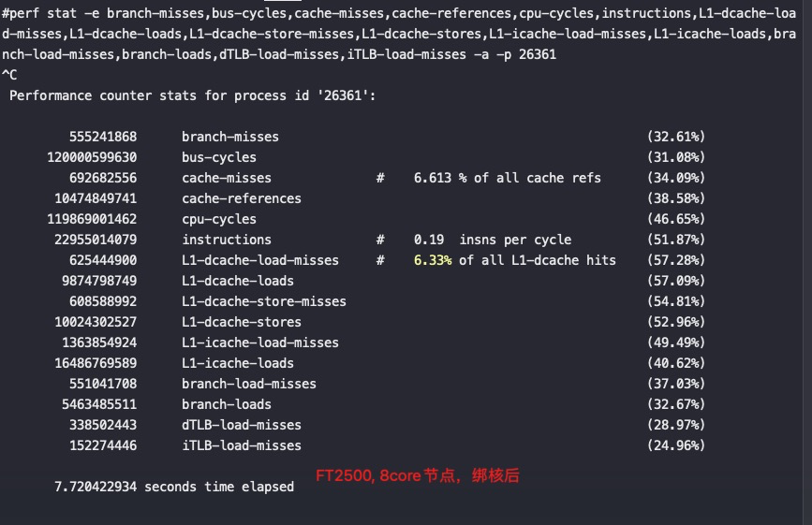Click the Performance counter stats header line
Image resolution: width=812 pixels, height=525 pixels.
193,95
